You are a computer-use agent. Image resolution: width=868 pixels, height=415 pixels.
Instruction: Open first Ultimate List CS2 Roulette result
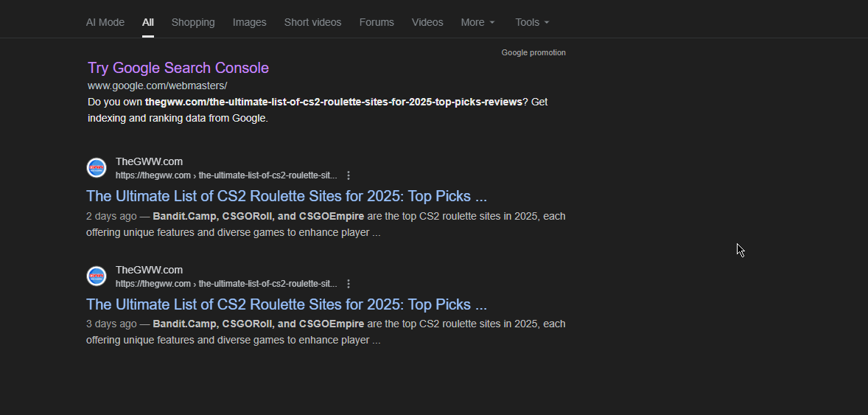[x=286, y=196]
